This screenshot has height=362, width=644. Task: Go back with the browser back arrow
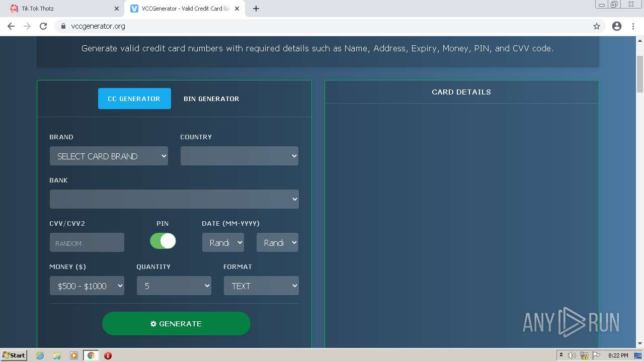pyautogui.click(x=11, y=26)
